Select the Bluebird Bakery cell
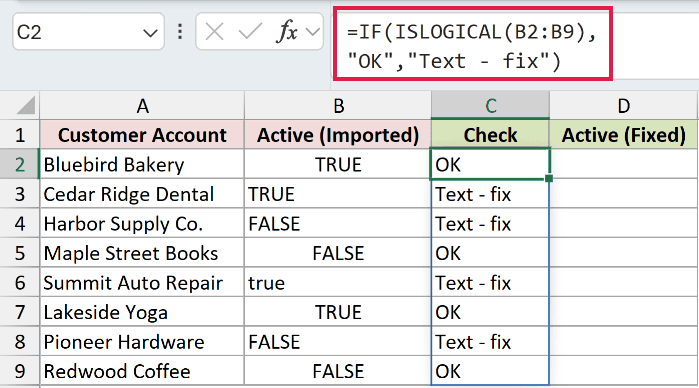The image size is (699, 388). [142, 165]
